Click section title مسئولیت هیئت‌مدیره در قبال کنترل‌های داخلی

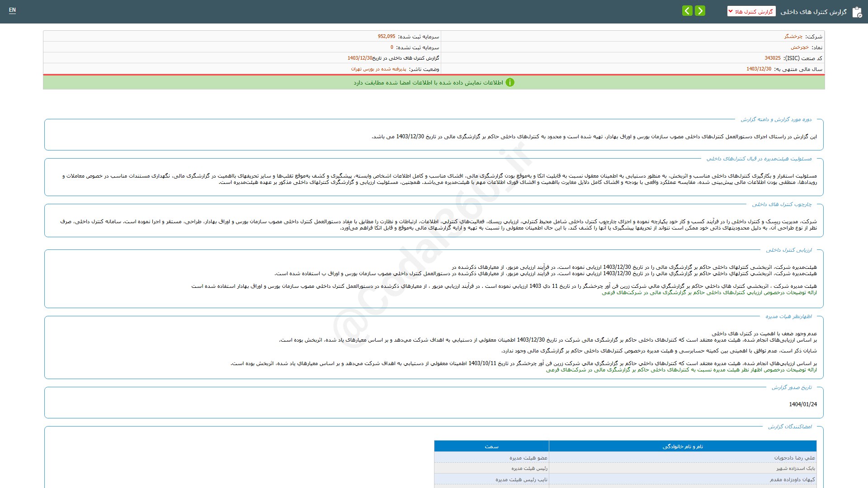pos(759,159)
